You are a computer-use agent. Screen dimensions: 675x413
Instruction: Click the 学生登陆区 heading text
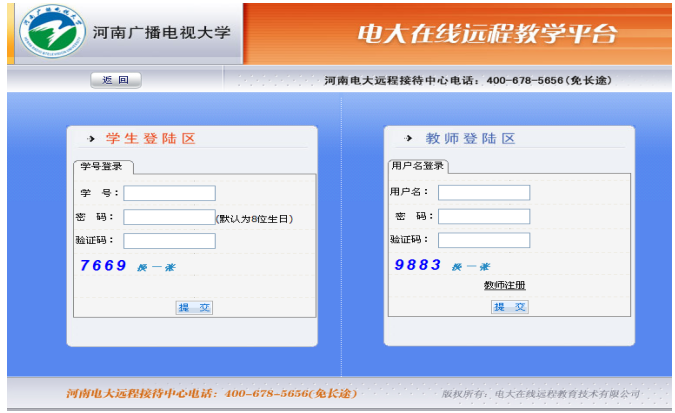pos(151,139)
